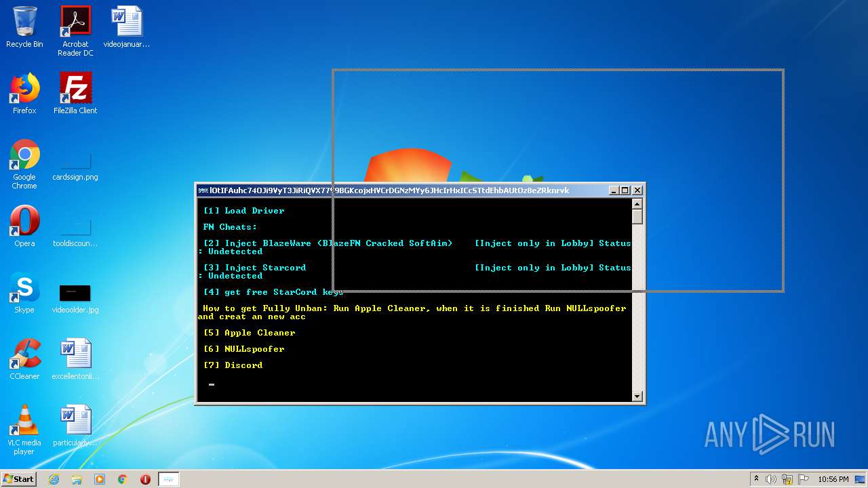The height and width of the screenshot is (488, 868).
Task: Click the "How to get Fully Unban" instruction text
Action: [412, 312]
